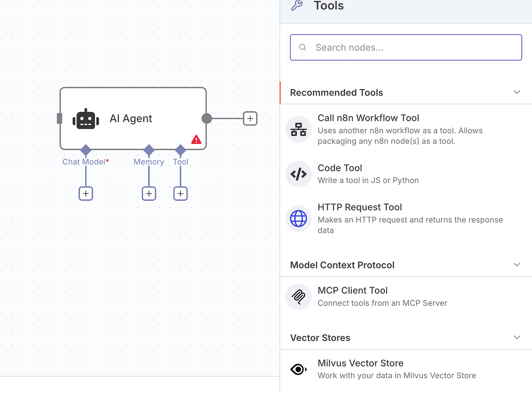Screen dimensions: 532x393
Task: Click plus button on AI Agent output
Action: pyautogui.click(x=250, y=119)
